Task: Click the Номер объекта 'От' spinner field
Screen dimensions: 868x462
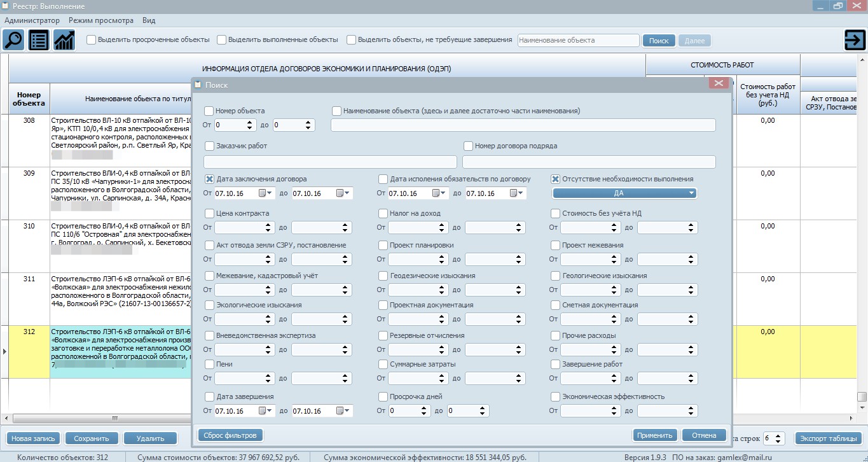Action: point(235,125)
